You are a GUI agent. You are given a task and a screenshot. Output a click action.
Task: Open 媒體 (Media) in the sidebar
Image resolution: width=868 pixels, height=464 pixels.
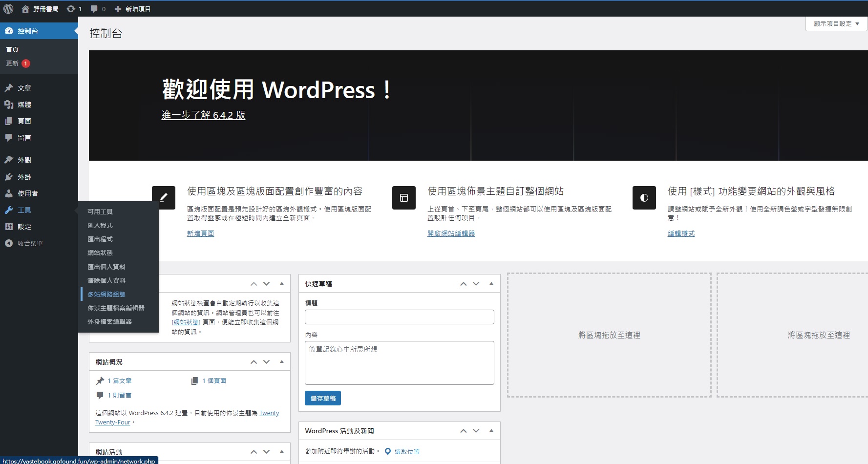click(24, 105)
